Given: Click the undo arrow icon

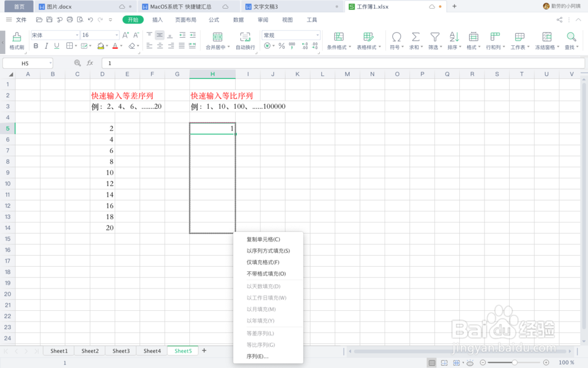Looking at the screenshot, I should click(90, 19).
